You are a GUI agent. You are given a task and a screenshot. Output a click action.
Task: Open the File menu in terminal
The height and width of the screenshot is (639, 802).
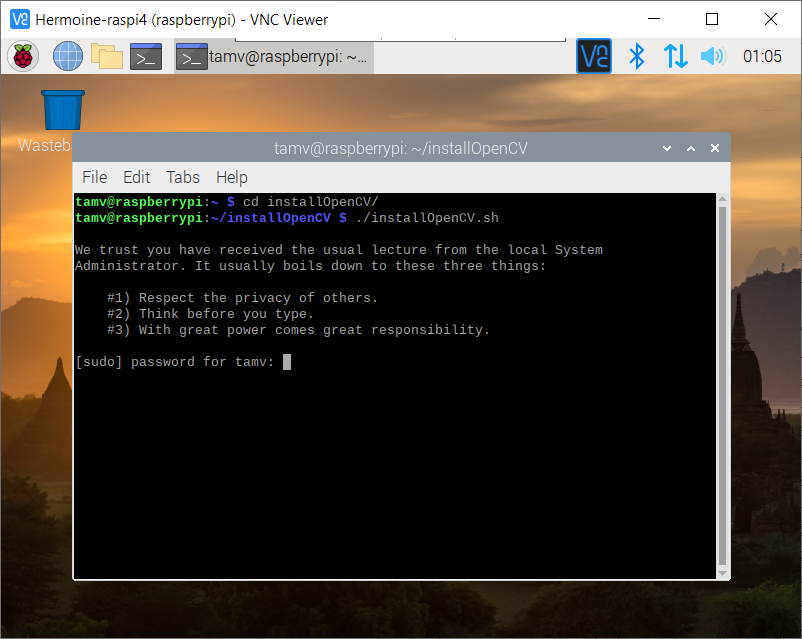pyautogui.click(x=95, y=177)
